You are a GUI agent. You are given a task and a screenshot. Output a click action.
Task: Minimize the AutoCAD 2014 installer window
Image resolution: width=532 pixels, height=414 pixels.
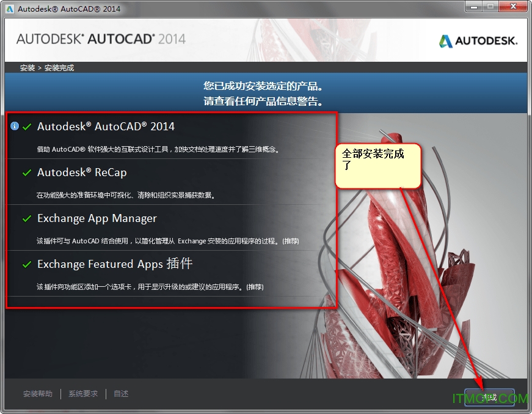coord(474,7)
